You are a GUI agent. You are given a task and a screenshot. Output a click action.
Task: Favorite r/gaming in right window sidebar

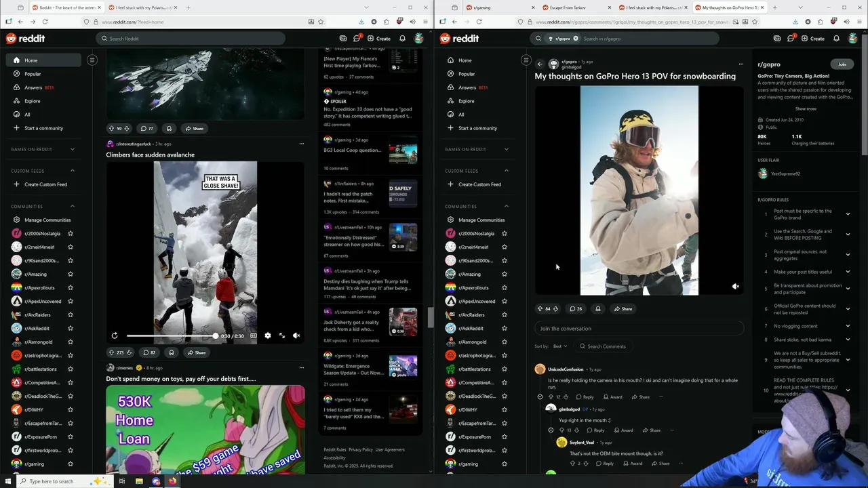click(x=504, y=464)
